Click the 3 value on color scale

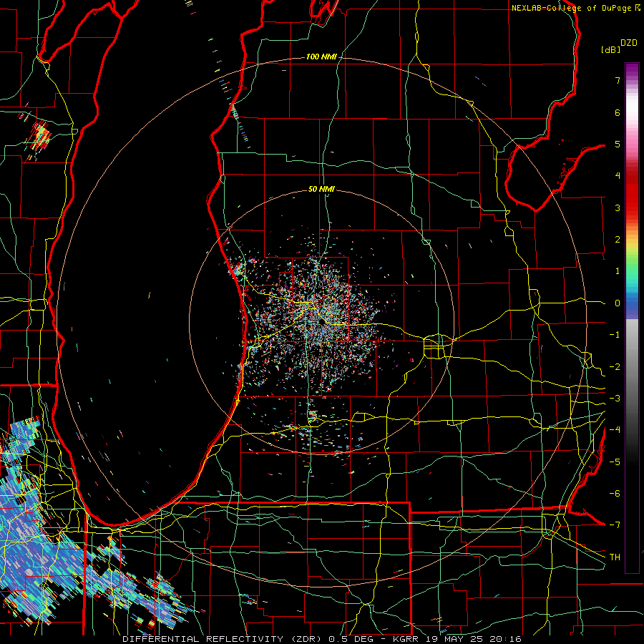(x=618, y=208)
